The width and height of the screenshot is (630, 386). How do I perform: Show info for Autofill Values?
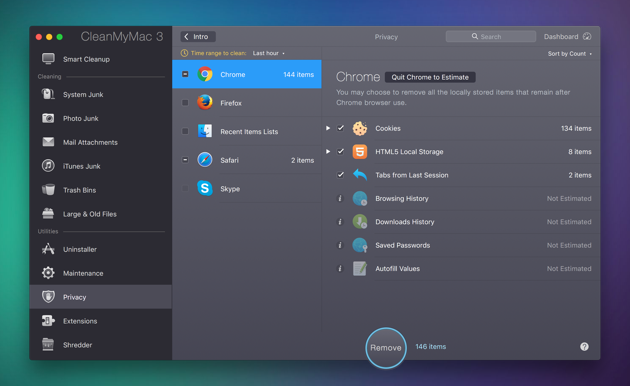[340, 268]
